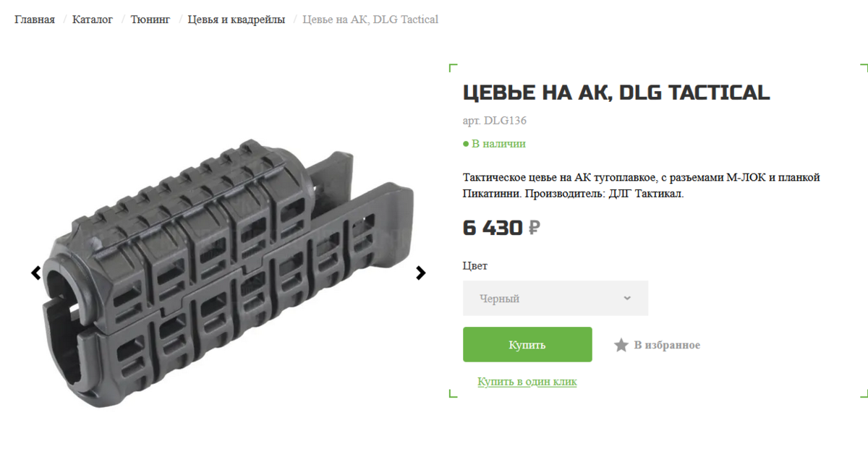Click the current breadcrumb Цевье на АК, DLG Tactical
The height and width of the screenshot is (449, 868).
pyautogui.click(x=370, y=20)
